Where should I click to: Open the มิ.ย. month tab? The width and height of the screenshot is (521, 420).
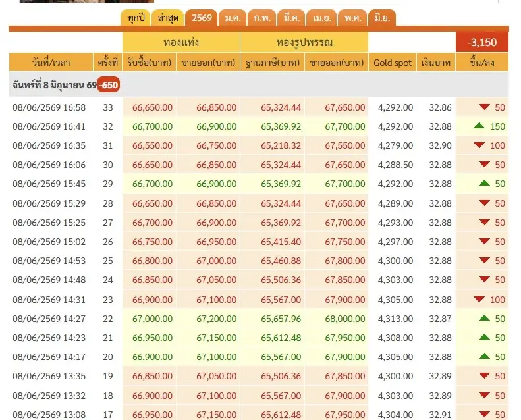pyautogui.click(x=382, y=18)
